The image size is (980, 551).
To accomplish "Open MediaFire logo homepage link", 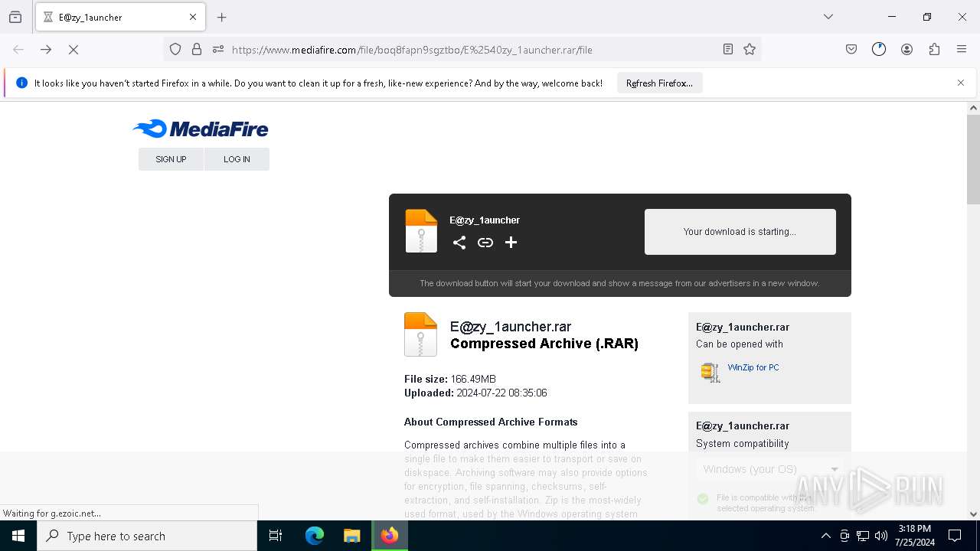I will tap(201, 129).
